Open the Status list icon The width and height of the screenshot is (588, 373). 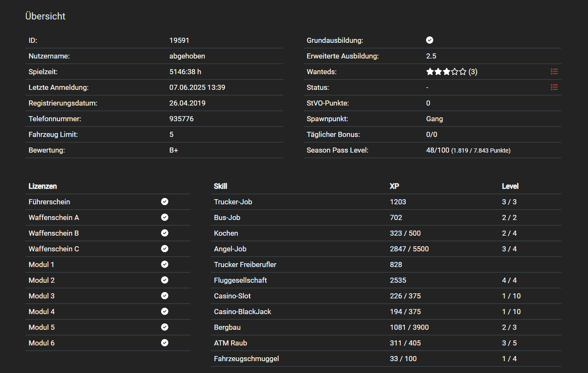[x=554, y=87]
